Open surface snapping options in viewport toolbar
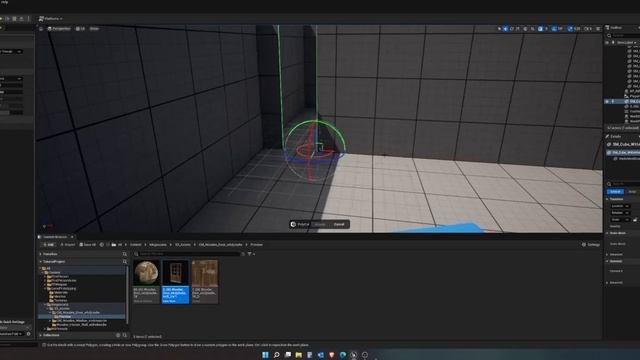Image resolution: width=640 pixels, height=360 pixels. pos(533,29)
